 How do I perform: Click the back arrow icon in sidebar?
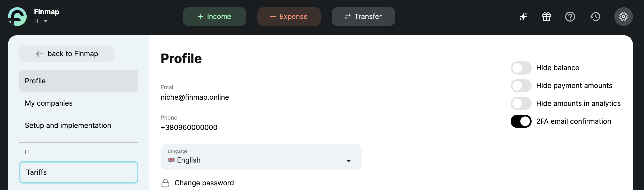tap(40, 54)
